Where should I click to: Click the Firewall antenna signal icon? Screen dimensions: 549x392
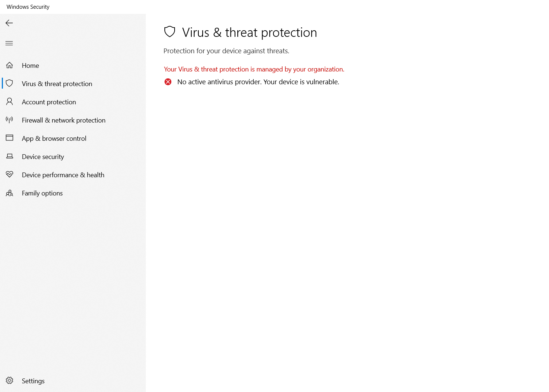coord(9,120)
